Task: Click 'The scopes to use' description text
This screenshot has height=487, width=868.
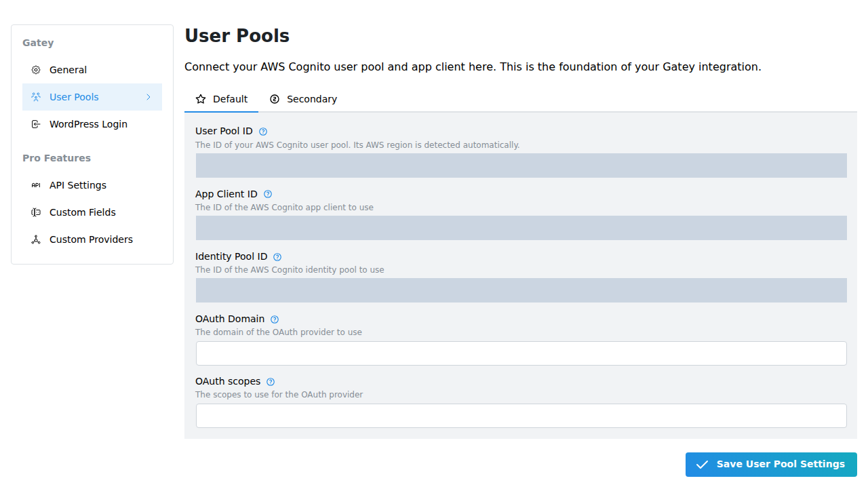Action: (x=279, y=395)
